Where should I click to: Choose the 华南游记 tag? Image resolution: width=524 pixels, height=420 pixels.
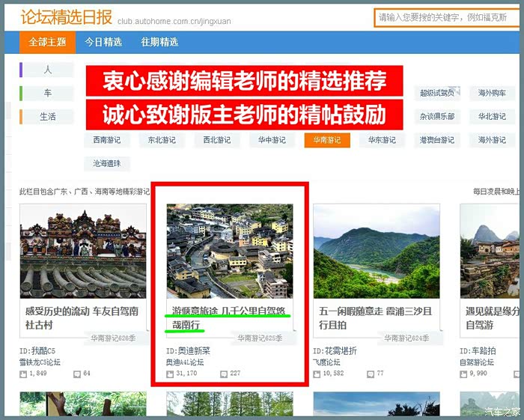coord(326,140)
